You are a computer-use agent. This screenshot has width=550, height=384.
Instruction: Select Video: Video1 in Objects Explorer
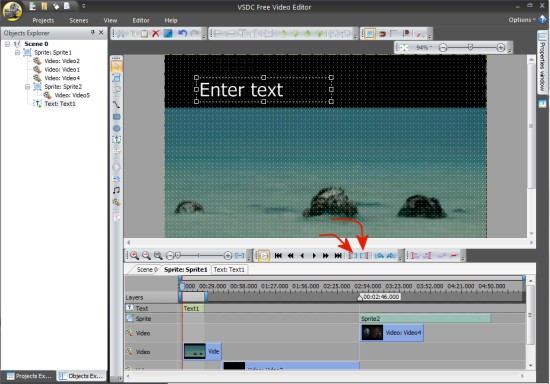[x=62, y=69]
